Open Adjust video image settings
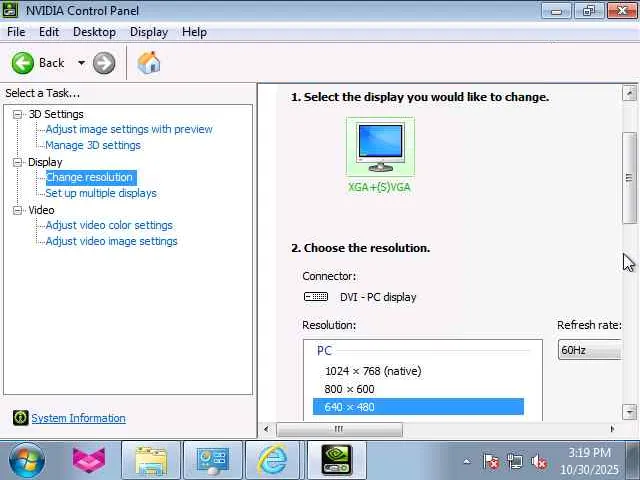 (x=111, y=241)
